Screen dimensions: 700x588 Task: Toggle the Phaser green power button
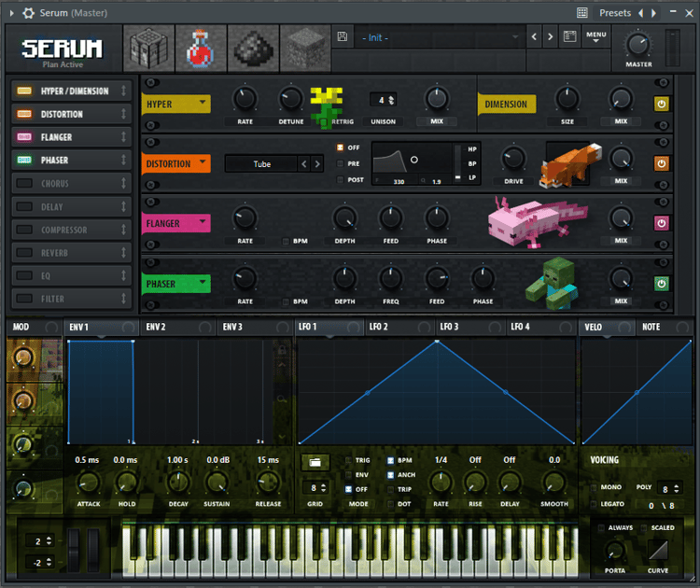pos(661,284)
